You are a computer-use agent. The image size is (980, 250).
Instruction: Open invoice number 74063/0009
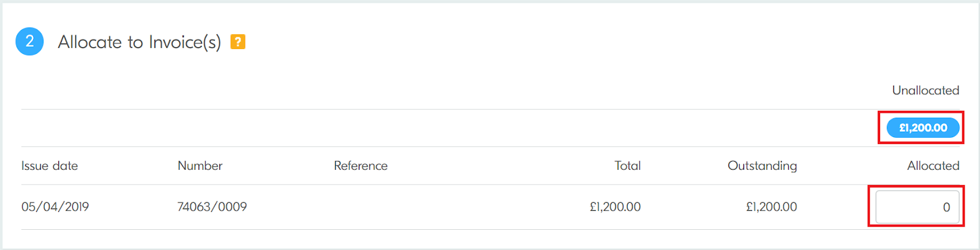tap(212, 207)
